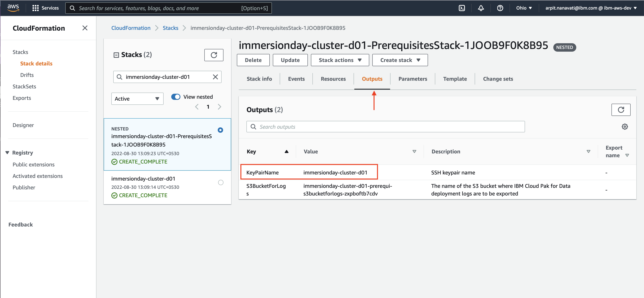Click the Delete stack button
Image resolution: width=644 pixels, height=298 pixels.
253,60
